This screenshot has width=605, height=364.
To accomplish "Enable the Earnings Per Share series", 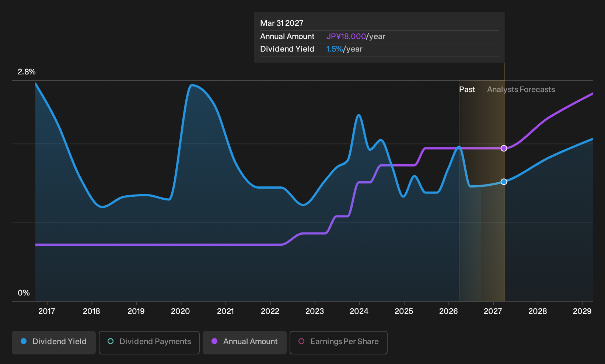I will 339,343.
